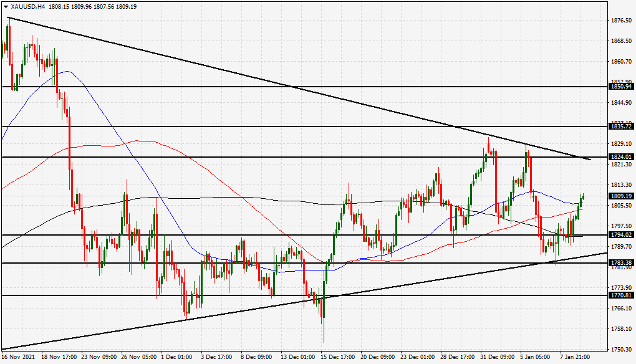Click the 16 Nov 2021 time label
The height and width of the screenshot is (364, 636).
point(18,357)
